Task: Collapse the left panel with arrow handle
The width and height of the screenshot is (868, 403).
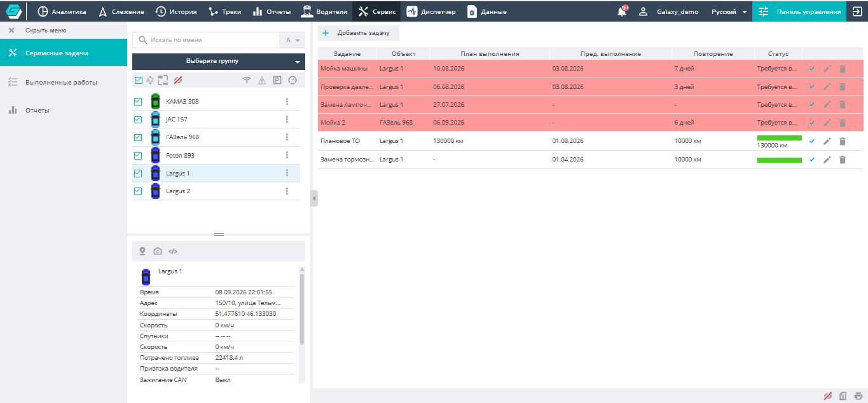Action: [314, 198]
